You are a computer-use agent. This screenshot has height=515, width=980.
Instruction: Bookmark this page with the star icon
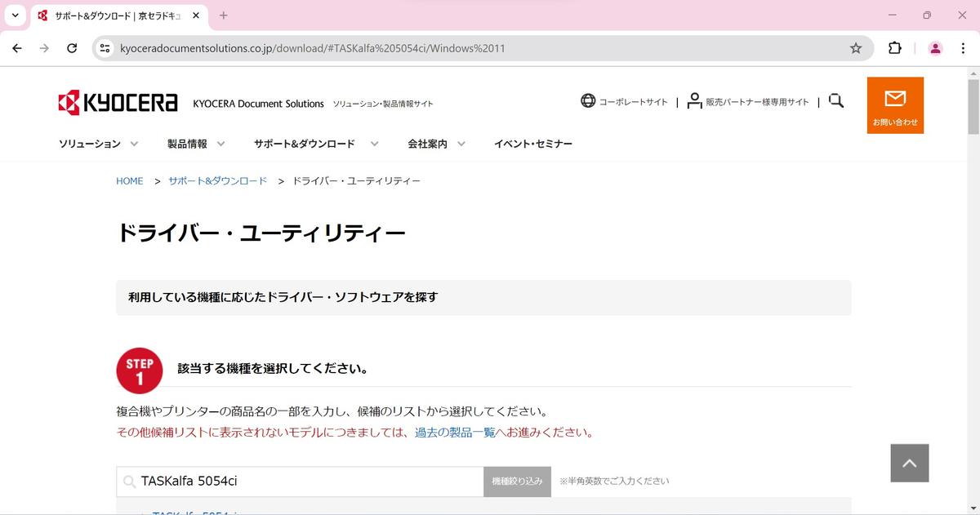pyautogui.click(x=856, y=48)
